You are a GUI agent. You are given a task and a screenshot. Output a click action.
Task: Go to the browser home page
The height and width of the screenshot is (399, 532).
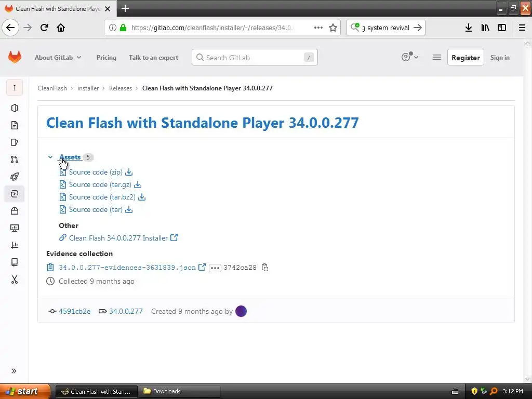[61, 28]
